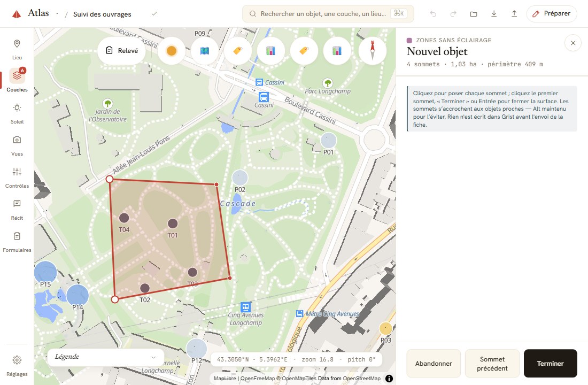Click the tag icon next to the map icon

point(238,51)
